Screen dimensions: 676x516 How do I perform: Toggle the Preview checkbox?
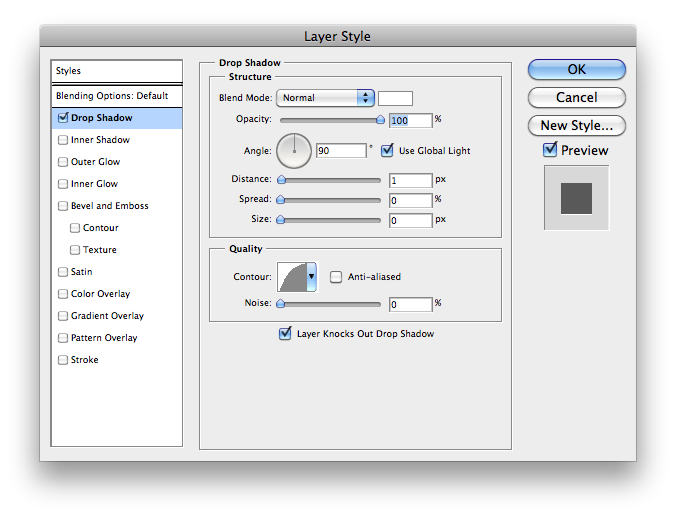point(550,150)
